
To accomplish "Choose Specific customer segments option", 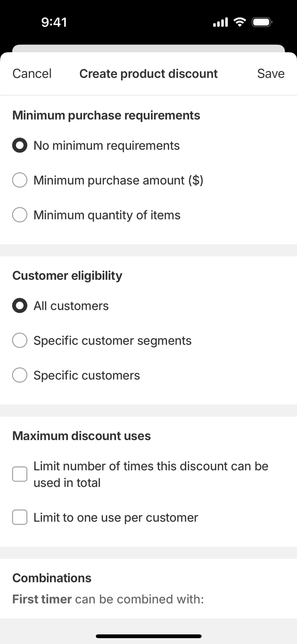I will pyautogui.click(x=20, y=340).
